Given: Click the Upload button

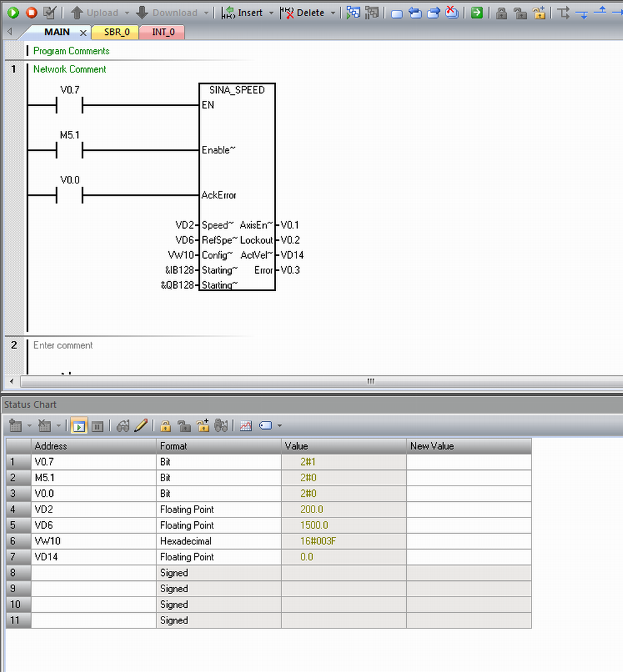Looking at the screenshot, I should [95, 12].
